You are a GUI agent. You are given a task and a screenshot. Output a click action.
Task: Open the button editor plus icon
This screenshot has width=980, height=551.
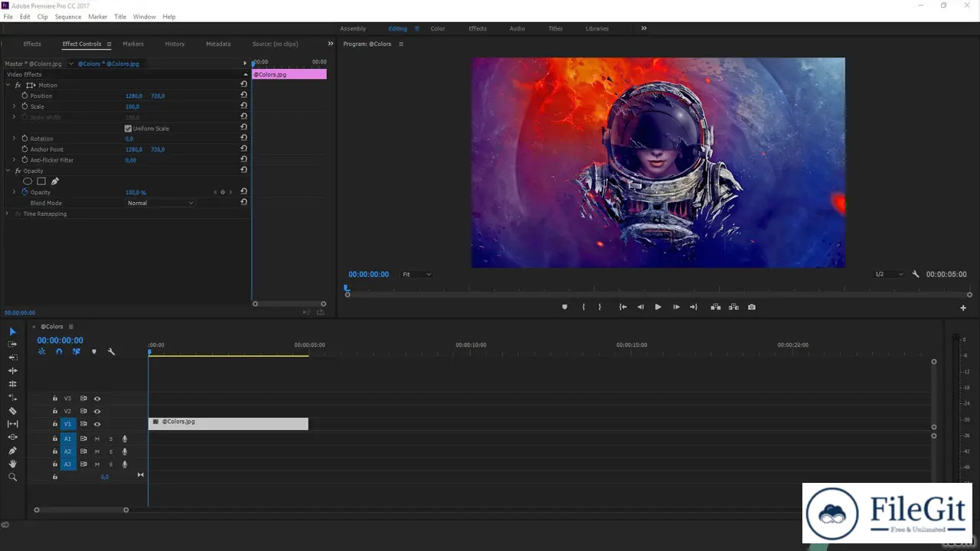(x=963, y=308)
